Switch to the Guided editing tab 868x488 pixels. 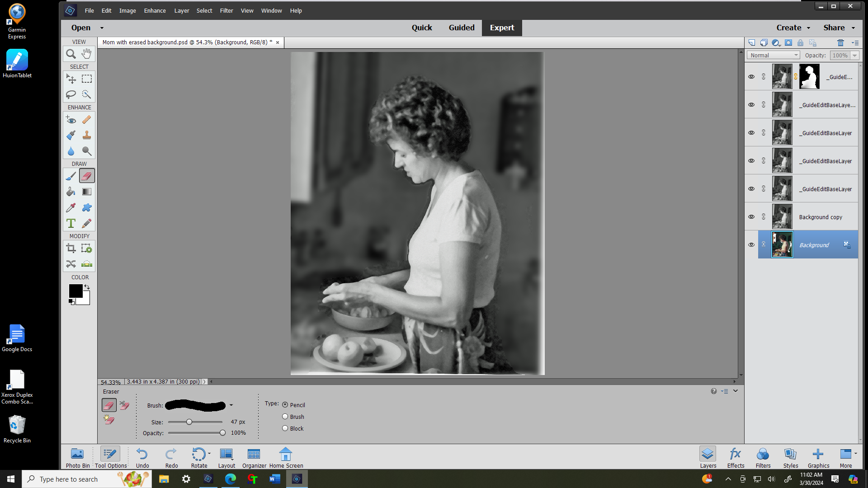[461, 28]
